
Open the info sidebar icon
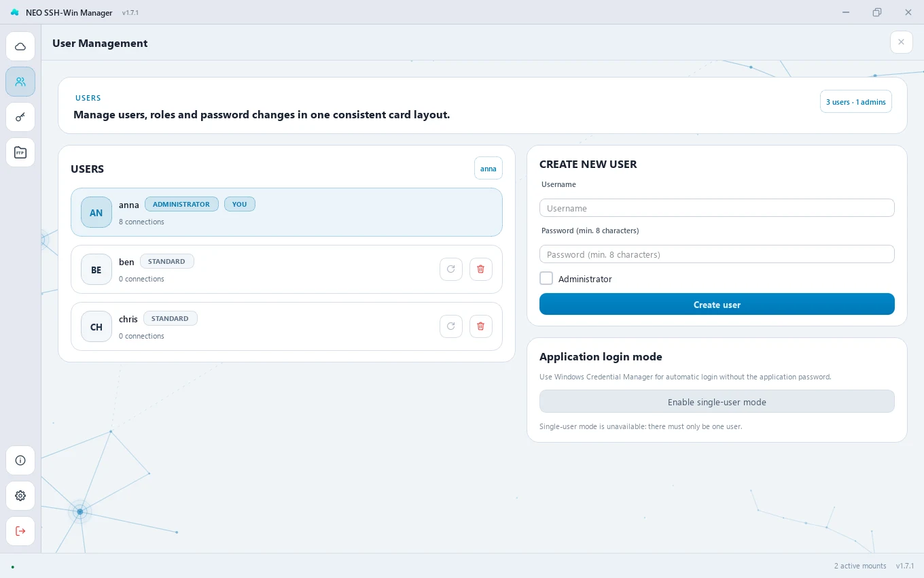(x=20, y=460)
